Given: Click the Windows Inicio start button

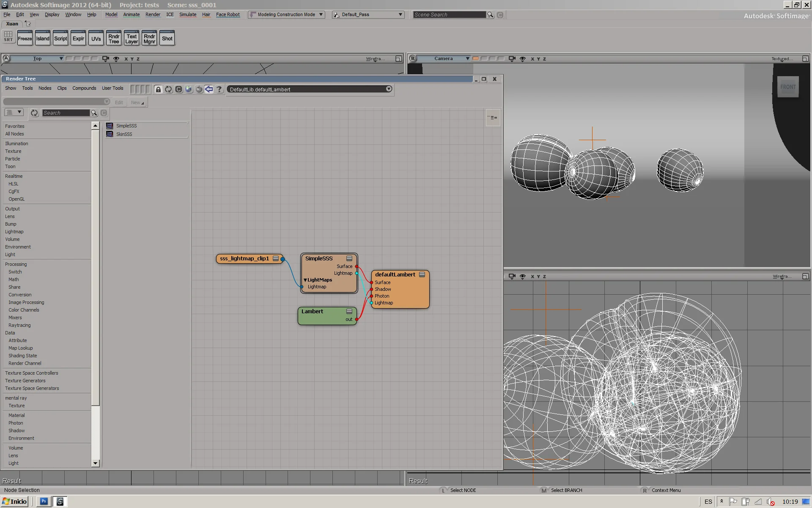Looking at the screenshot, I should (15, 502).
